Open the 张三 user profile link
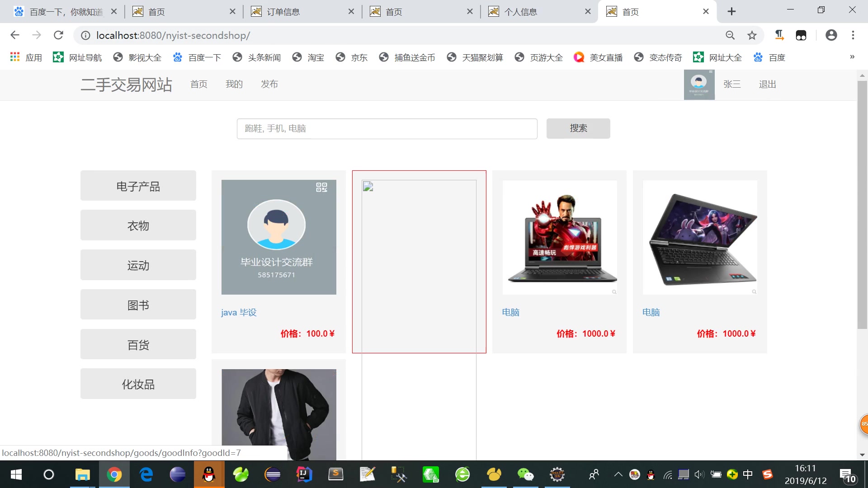The height and width of the screenshot is (488, 868). point(732,84)
